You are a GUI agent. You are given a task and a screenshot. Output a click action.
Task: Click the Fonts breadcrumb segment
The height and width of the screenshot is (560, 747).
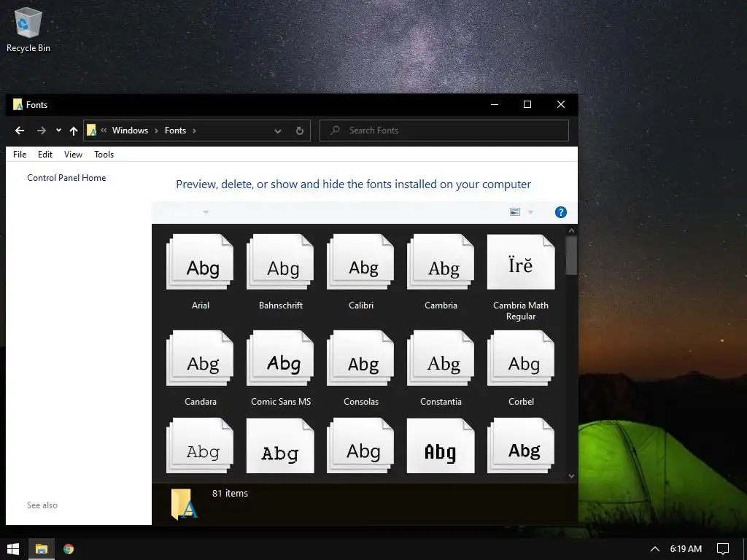pyautogui.click(x=175, y=131)
